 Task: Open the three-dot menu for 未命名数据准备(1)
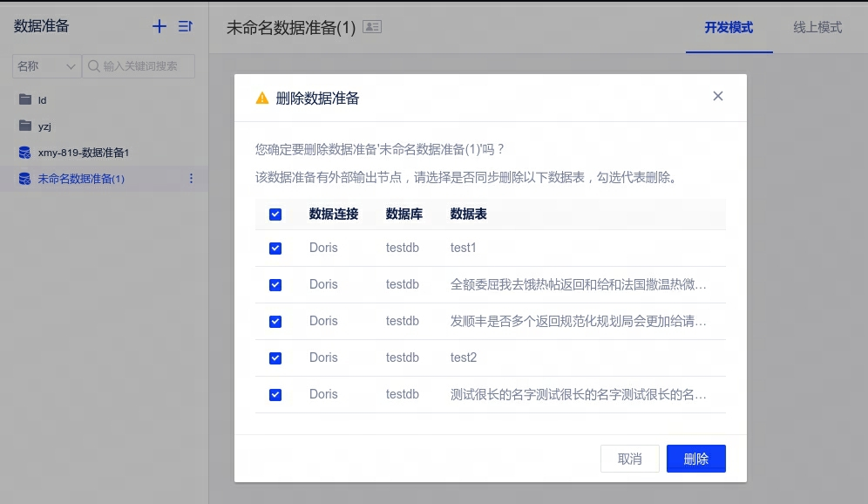click(x=191, y=179)
